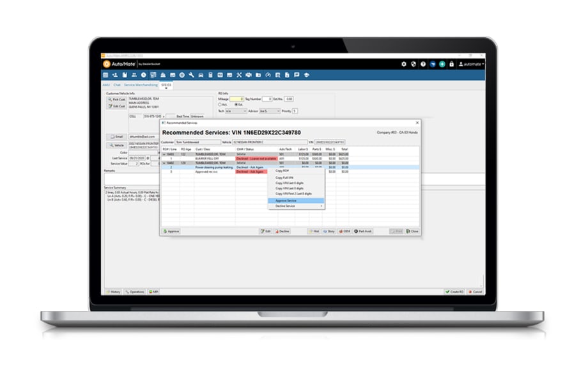Choose Approve Service from context menu
Image resolution: width=588 pixels, height=368 pixels.
[286, 200]
